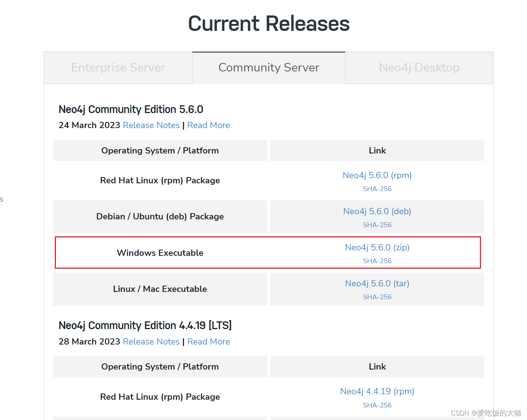This screenshot has height=420, width=527.
Task: Click Red Hat Linux (rpm) Package in 4.4.19 table
Action: pyautogui.click(x=160, y=397)
